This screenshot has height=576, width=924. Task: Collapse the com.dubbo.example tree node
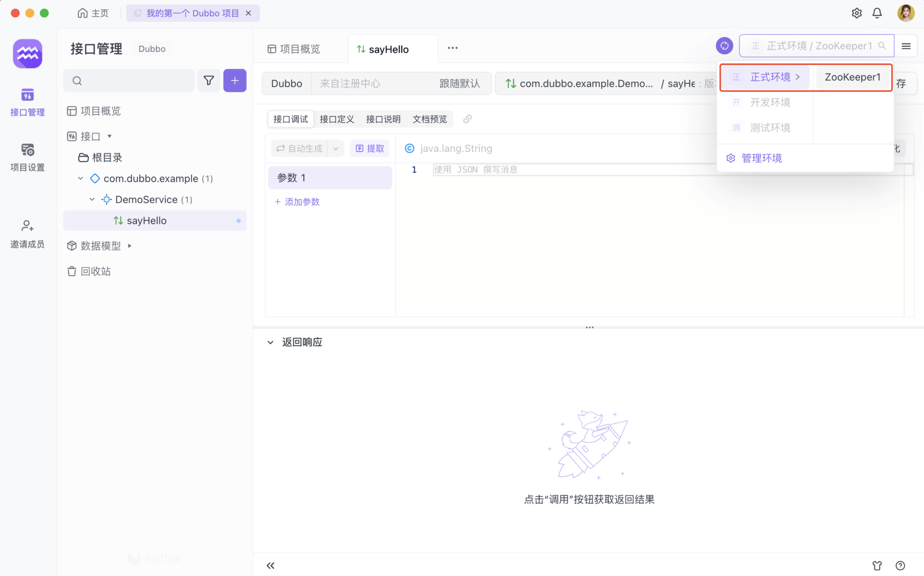(x=81, y=178)
